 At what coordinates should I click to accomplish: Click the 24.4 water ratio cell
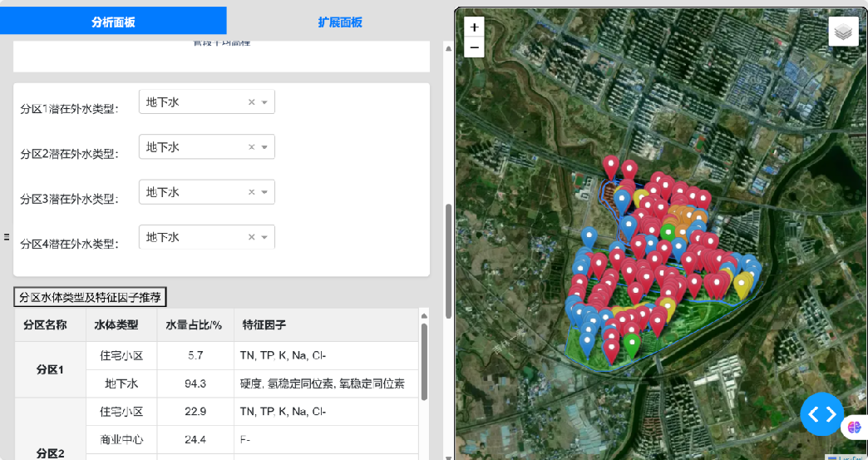(x=195, y=439)
